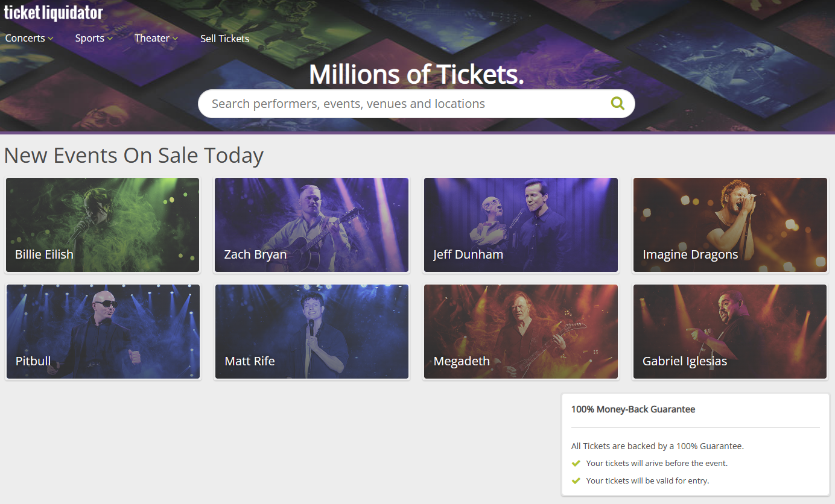Choose the Gabriel Iglesias event card
Image resolution: width=835 pixels, height=504 pixels.
click(x=730, y=332)
